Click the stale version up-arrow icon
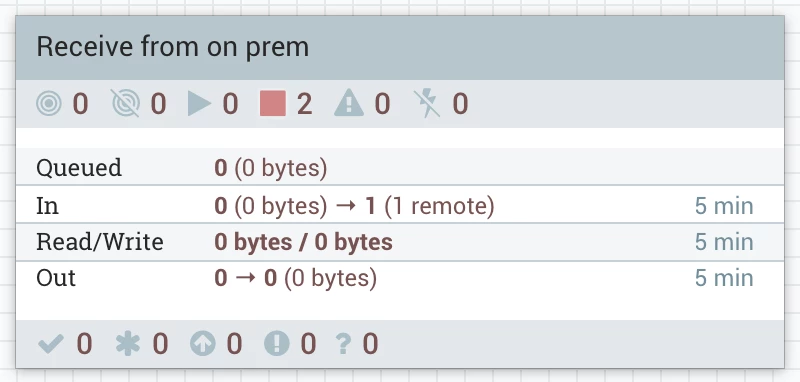This screenshot has width=800, height=382. click(203, 344)
